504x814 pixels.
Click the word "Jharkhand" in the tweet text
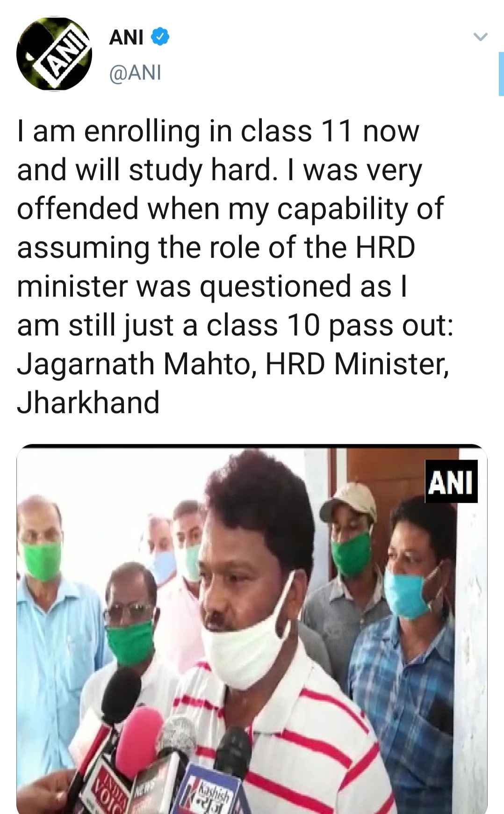coord(88,403)
